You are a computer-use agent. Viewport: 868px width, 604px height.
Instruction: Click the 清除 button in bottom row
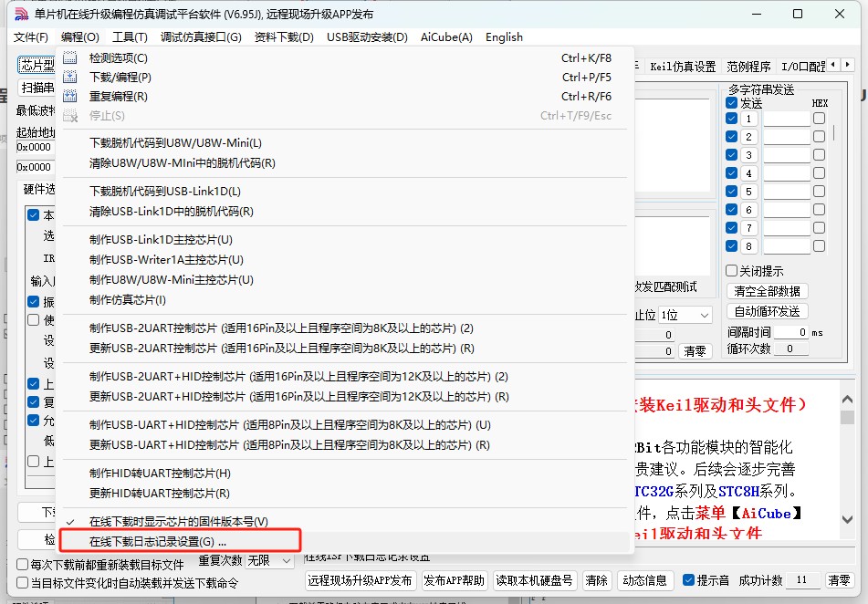tap(596, 581)
